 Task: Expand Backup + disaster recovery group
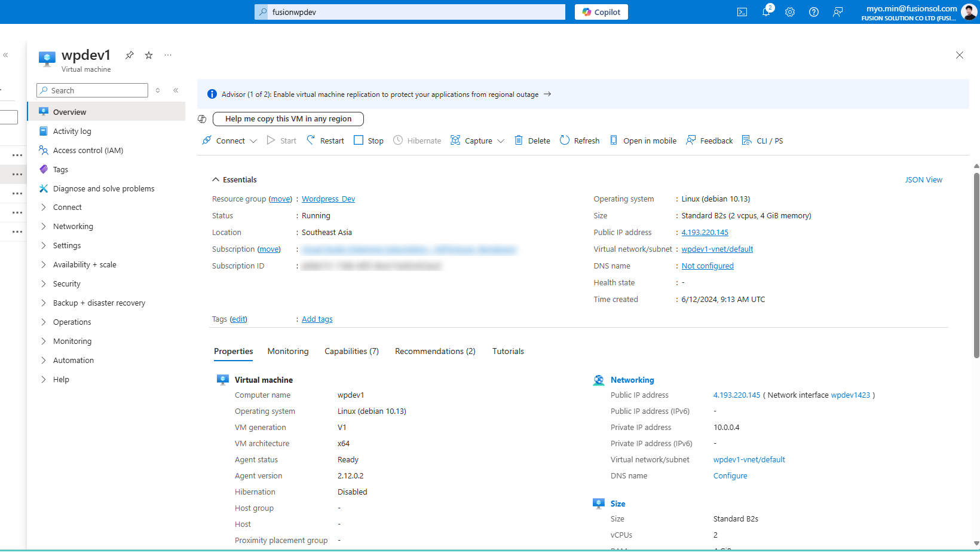coord(44,303)
